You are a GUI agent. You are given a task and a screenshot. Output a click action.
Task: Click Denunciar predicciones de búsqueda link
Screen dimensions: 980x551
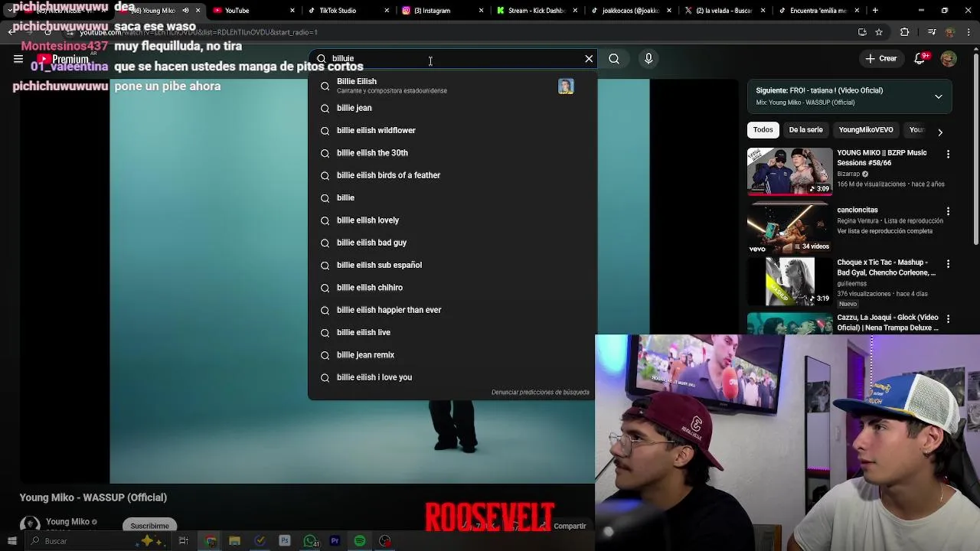pyautogui.click(x=541, y=393)
